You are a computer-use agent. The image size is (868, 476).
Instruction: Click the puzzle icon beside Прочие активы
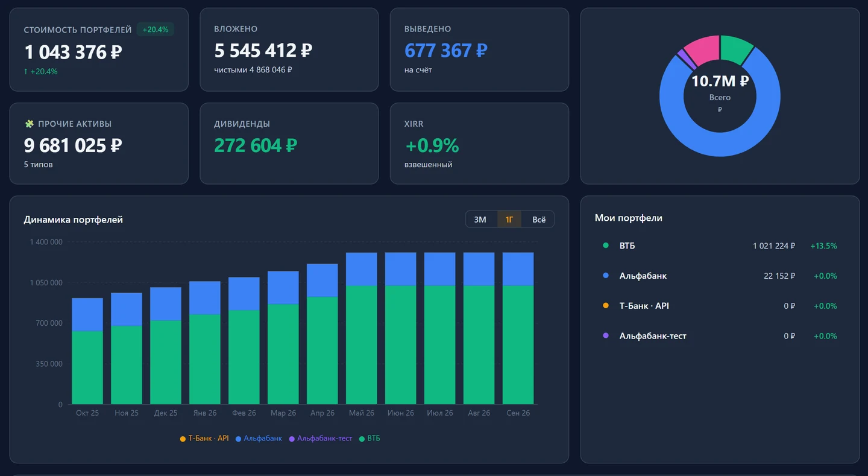point(29,124)
